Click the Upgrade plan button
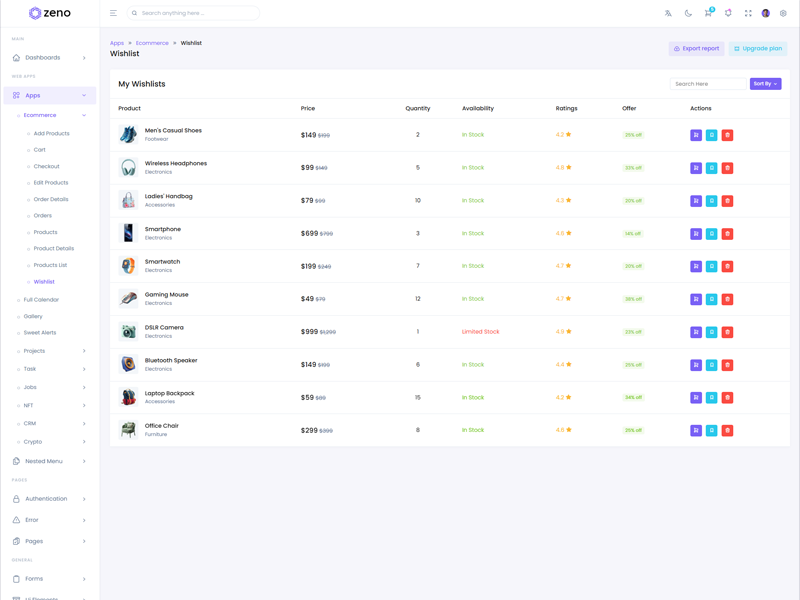The height and width of the screenshot is (600, 800). 757,48
